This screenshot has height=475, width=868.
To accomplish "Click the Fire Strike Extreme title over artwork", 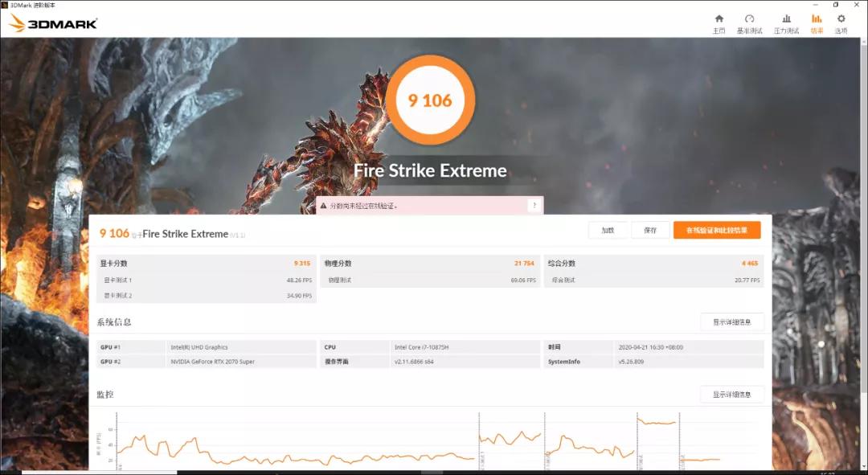I will point(430,170).
